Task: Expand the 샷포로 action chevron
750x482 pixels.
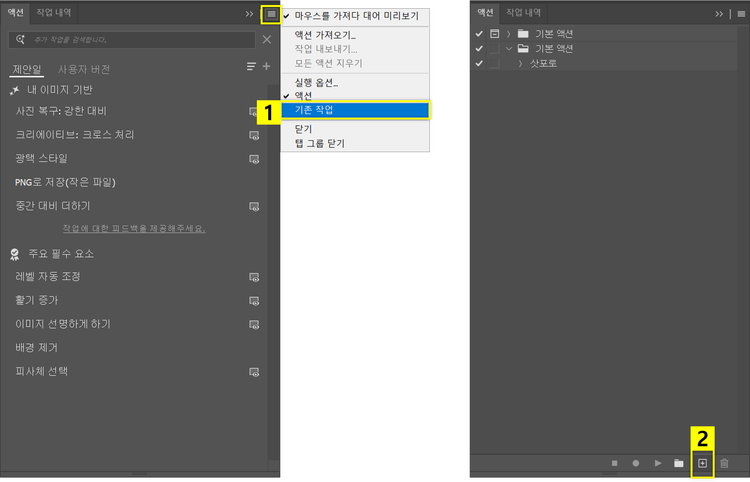Action: point(520,63)
